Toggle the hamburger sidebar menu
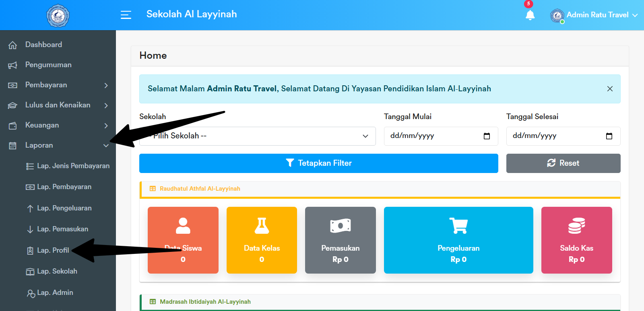Screen dimensions: 644x311 (x=126, y=15)
